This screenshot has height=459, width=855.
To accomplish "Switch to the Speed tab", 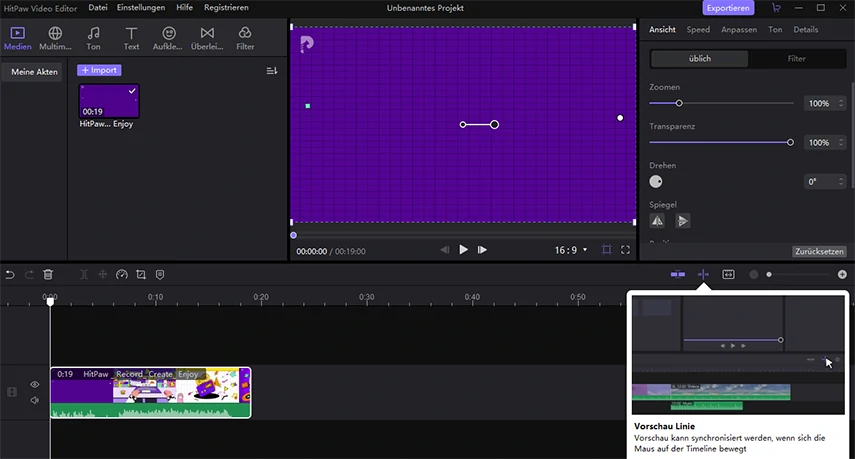I will pos(698,29).
